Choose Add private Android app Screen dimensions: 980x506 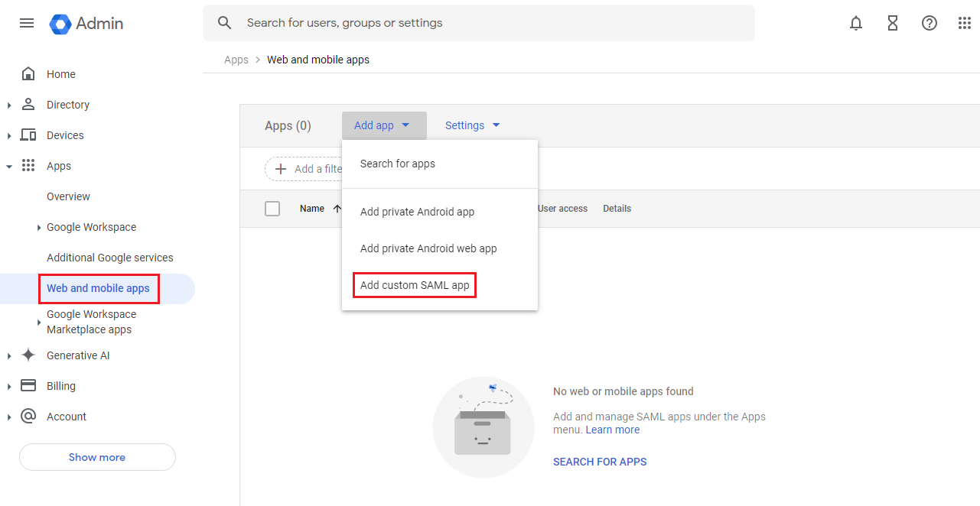440,212
